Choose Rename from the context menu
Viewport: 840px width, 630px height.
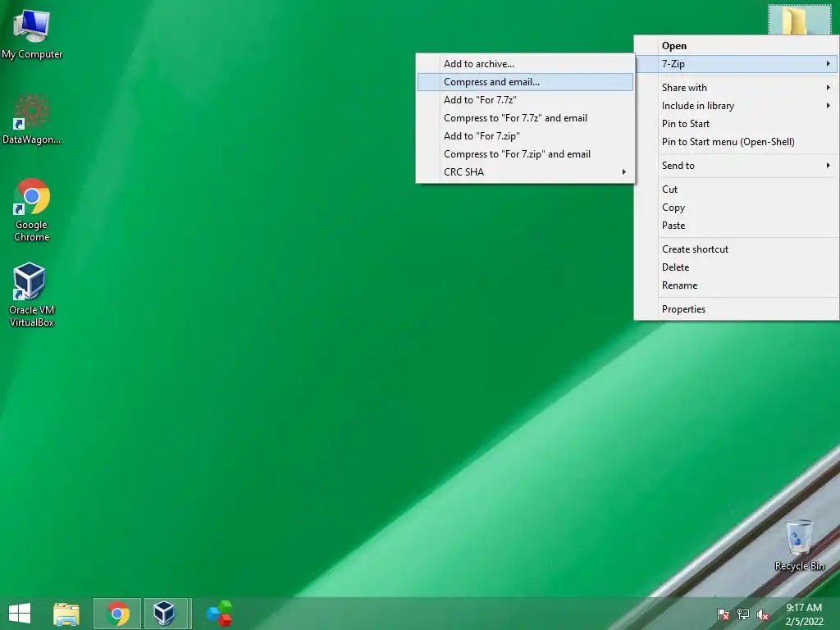736,285
